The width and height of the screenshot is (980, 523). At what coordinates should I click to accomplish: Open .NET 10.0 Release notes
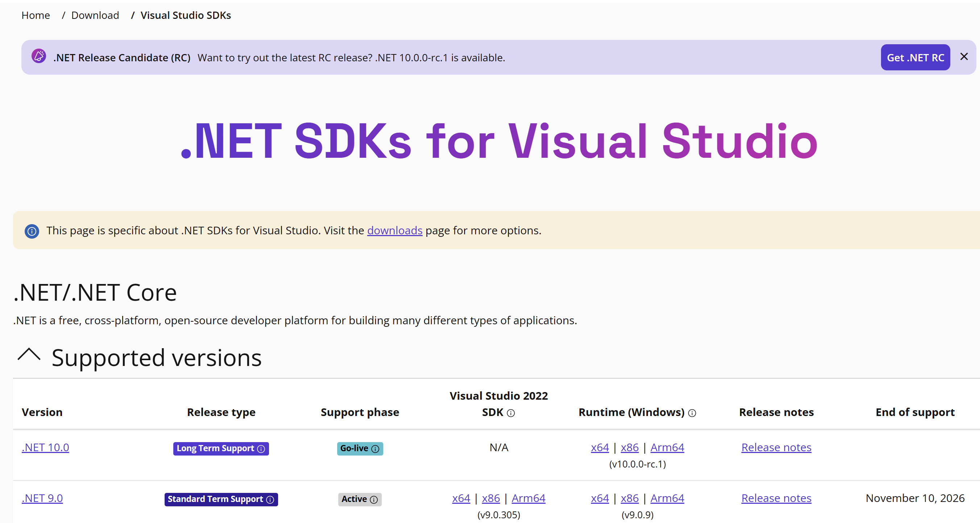776,447
